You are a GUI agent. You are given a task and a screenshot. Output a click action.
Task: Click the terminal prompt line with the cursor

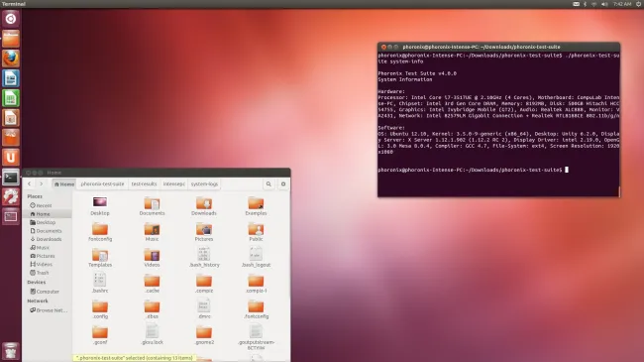point(474,170)
